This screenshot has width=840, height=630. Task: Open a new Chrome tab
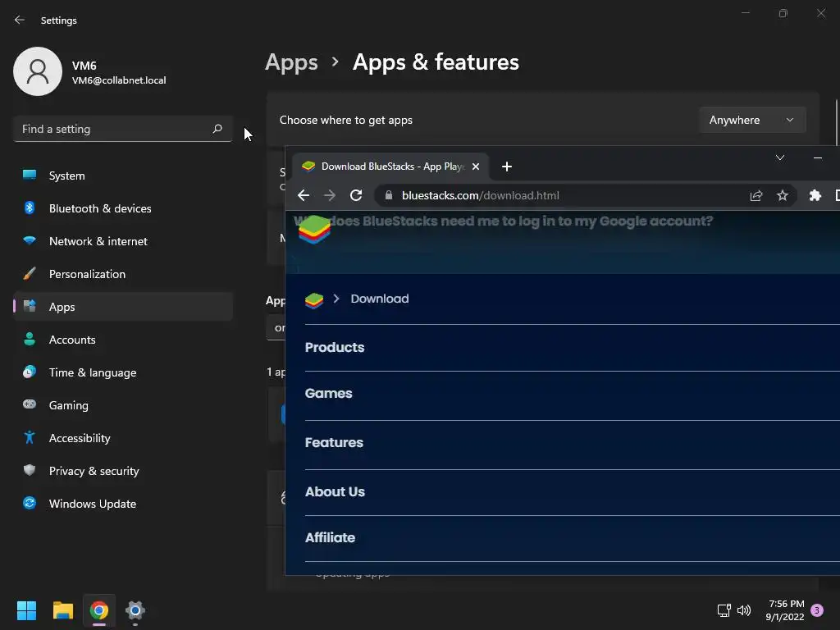[507, 167]
